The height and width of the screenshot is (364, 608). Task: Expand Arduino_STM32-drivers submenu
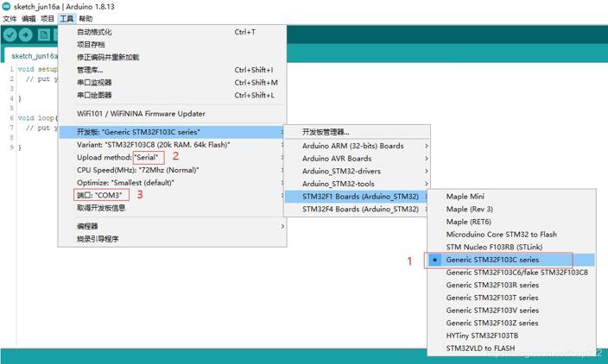point(358,171)
